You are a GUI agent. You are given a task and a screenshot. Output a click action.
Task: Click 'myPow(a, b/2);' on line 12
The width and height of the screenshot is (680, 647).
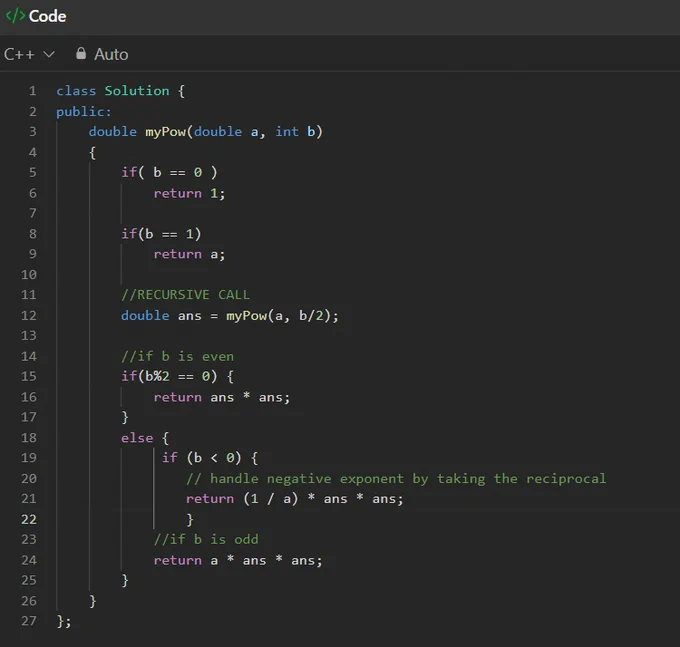pyautogui.click(x=282, y=315)
